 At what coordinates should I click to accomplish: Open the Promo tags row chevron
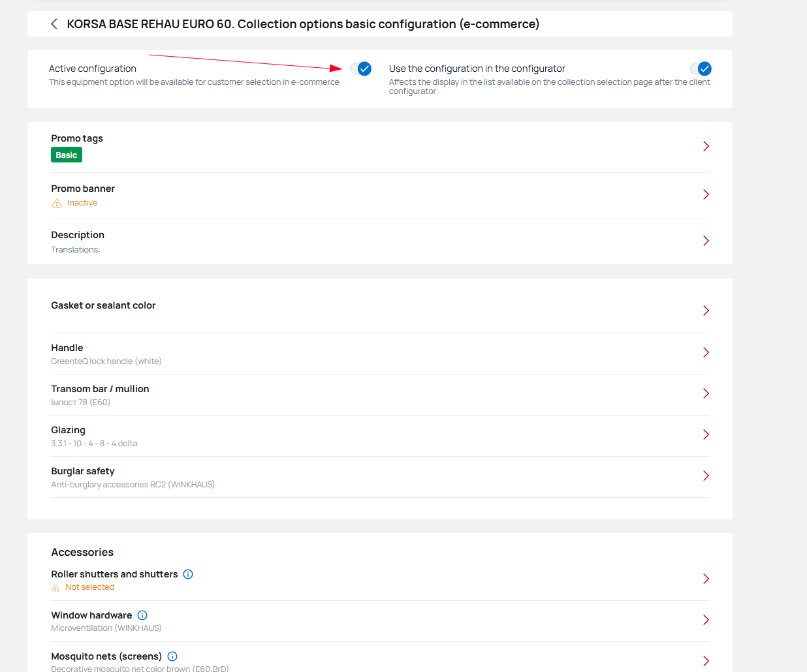706,146
